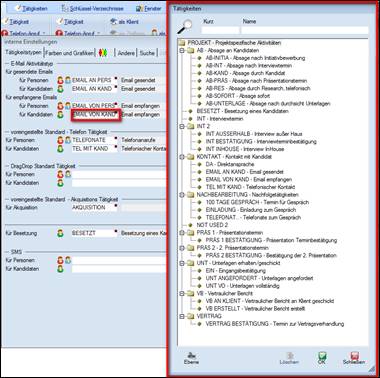Image resolution: width=380 pixels, height=378 pixels.
Task: Click the red Schließen icon button
Action: (x=354, y=358)
